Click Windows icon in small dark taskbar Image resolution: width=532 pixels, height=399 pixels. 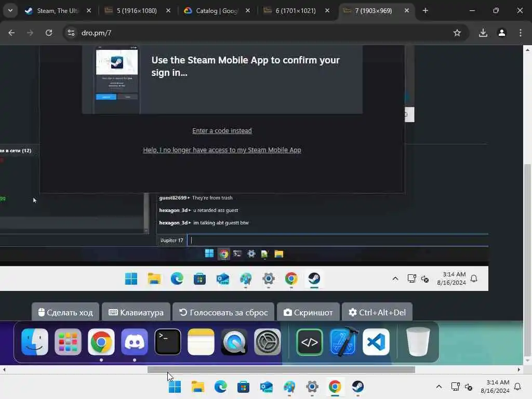(209, 254)
